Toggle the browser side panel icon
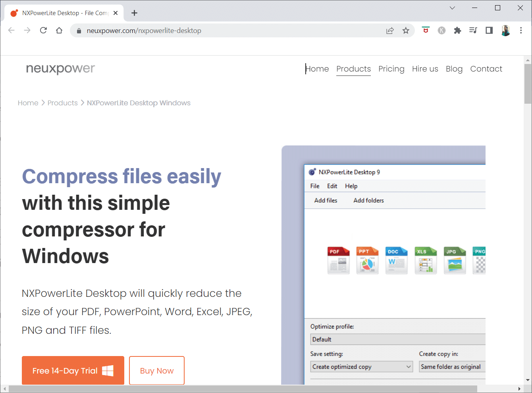Screen dimensions: 532x393 coord(489,30)
